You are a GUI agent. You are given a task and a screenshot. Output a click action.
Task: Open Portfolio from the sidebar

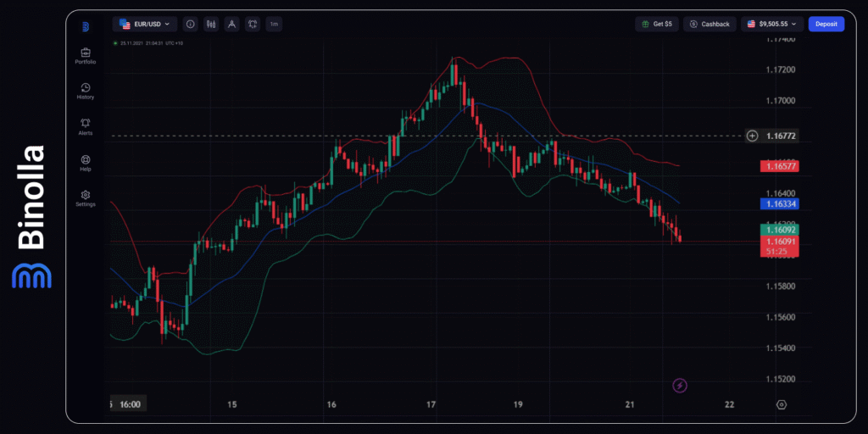(85, 56)
